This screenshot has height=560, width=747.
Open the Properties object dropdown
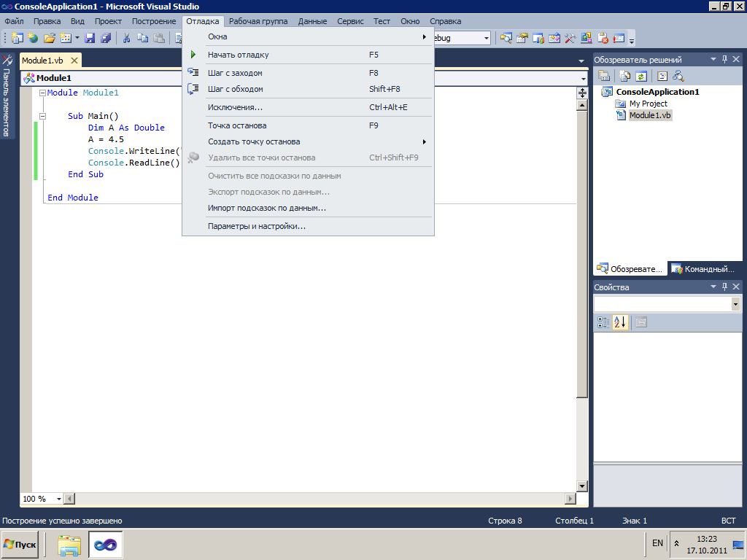pos(735,304)
